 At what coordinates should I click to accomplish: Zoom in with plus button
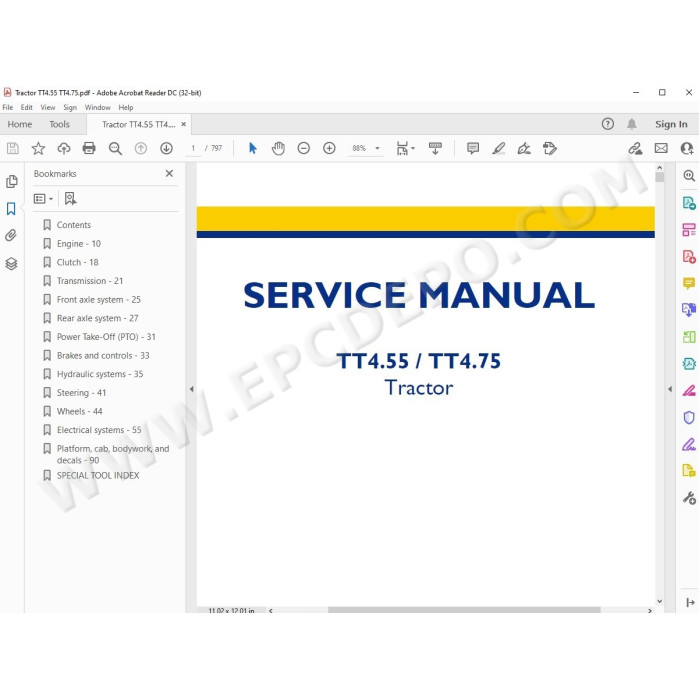coord(329,148)
